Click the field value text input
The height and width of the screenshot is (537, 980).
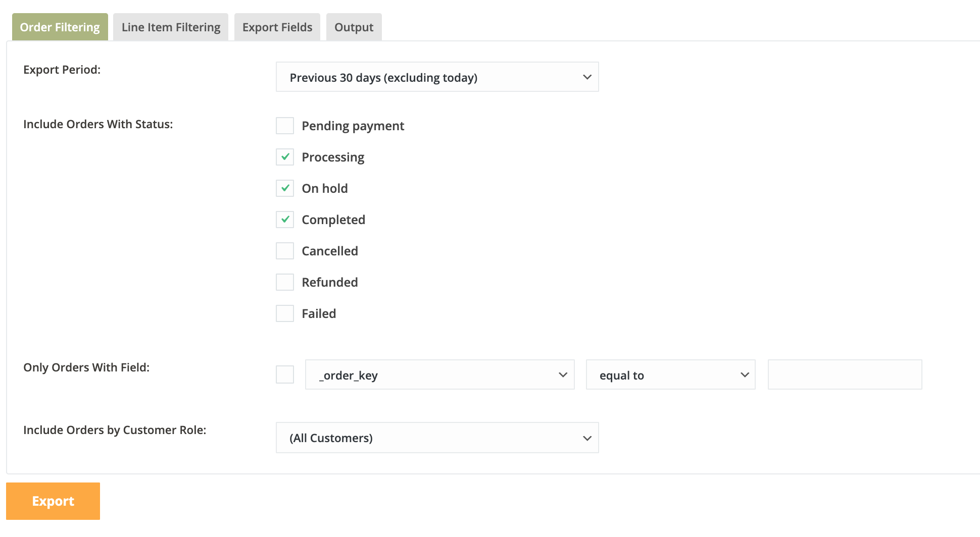point(845,375)
